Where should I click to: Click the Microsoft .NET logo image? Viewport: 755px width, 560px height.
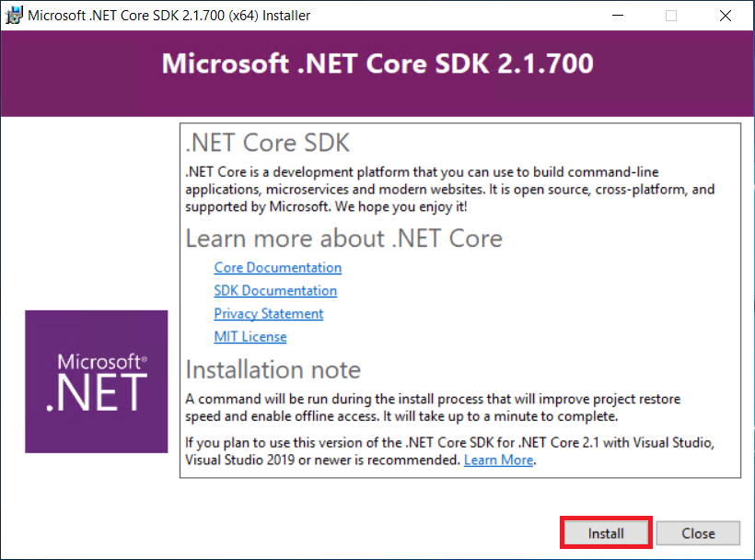pos(97,381)
